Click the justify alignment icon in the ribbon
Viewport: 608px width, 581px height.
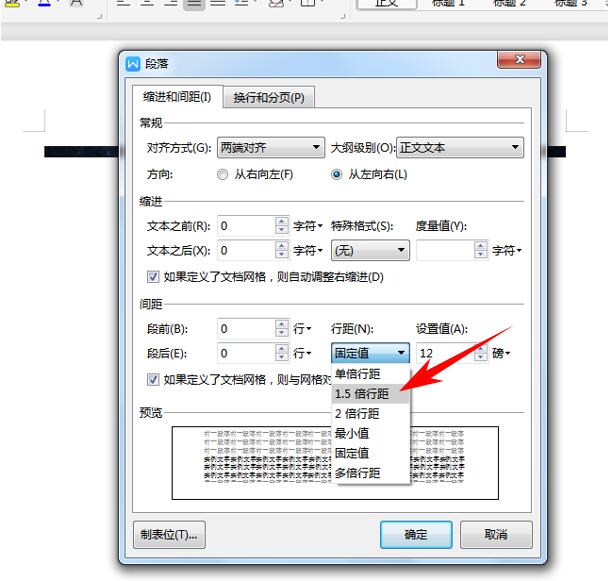[194, 3]
